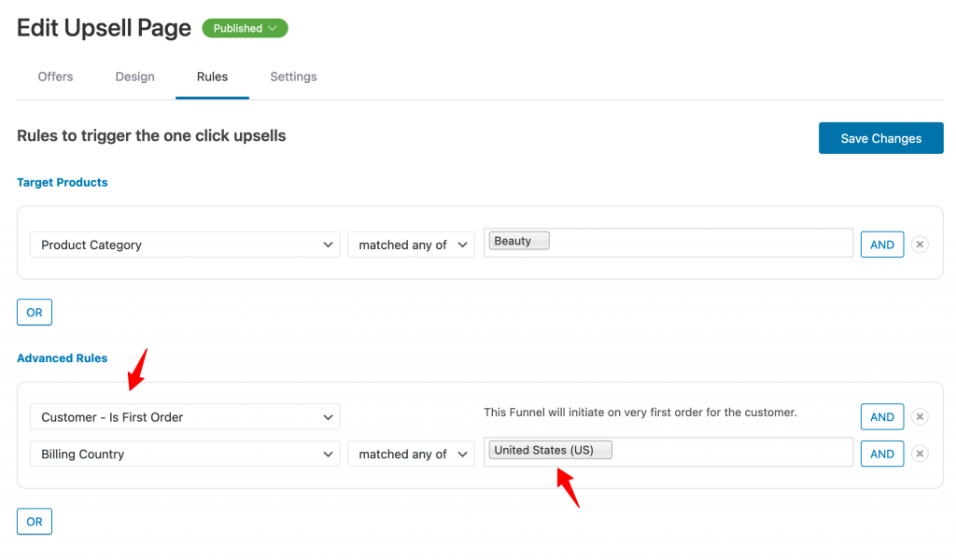Screen dimensions: 956x560
Task: Add AND condition after Billing Country rule
Action: (x=882, y=454)
